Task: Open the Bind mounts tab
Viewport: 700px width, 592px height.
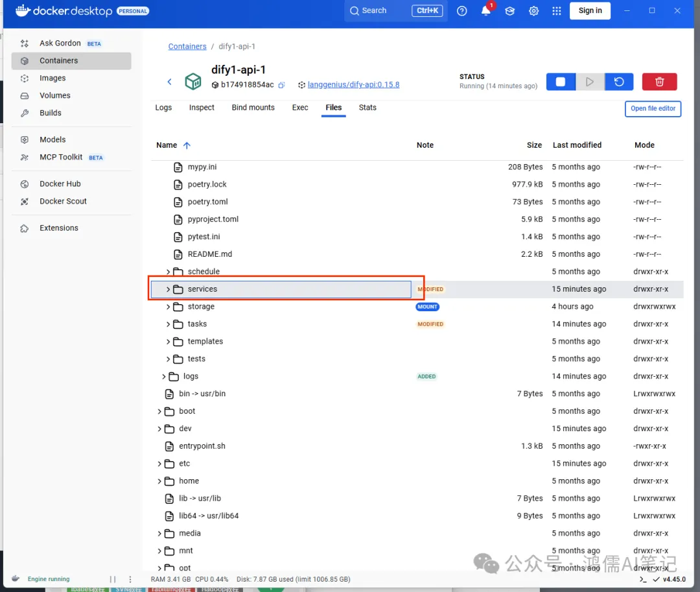Action: tap(253, 108)
